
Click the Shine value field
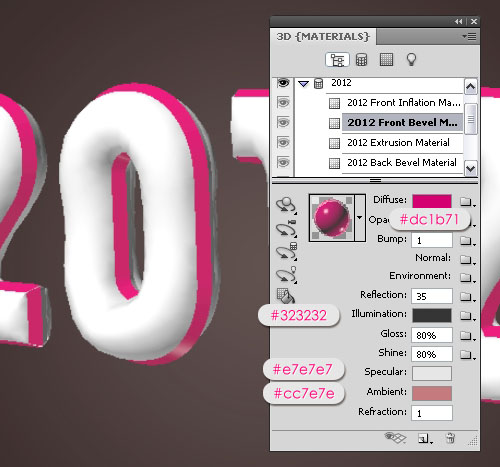(432, 354)
